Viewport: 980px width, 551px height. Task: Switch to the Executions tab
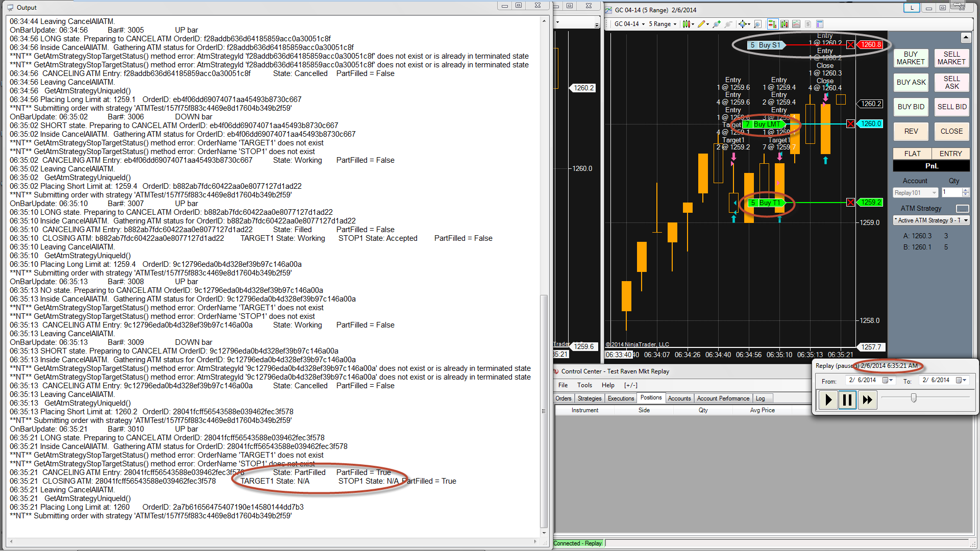pyautogui.click(x=621, y=398)
